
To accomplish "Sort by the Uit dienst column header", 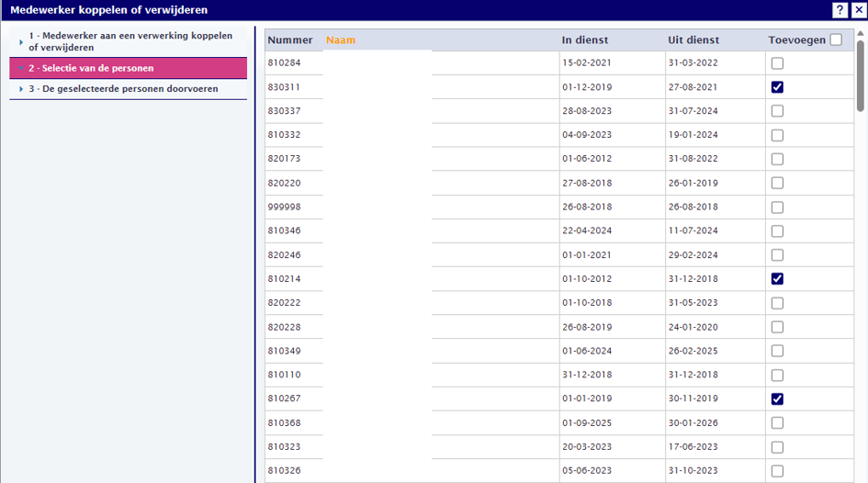I will [693, 39].
